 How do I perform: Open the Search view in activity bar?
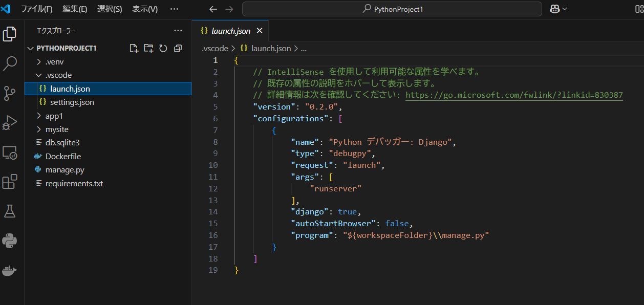[10, 63]
